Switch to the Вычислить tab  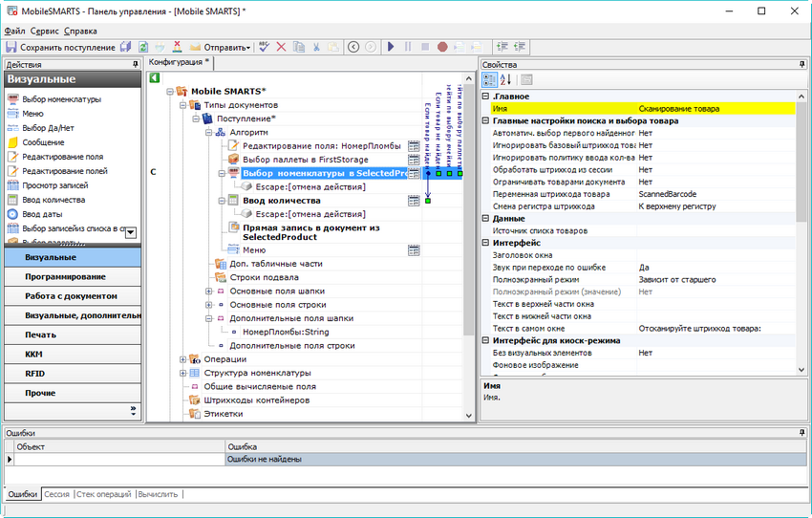158,494
